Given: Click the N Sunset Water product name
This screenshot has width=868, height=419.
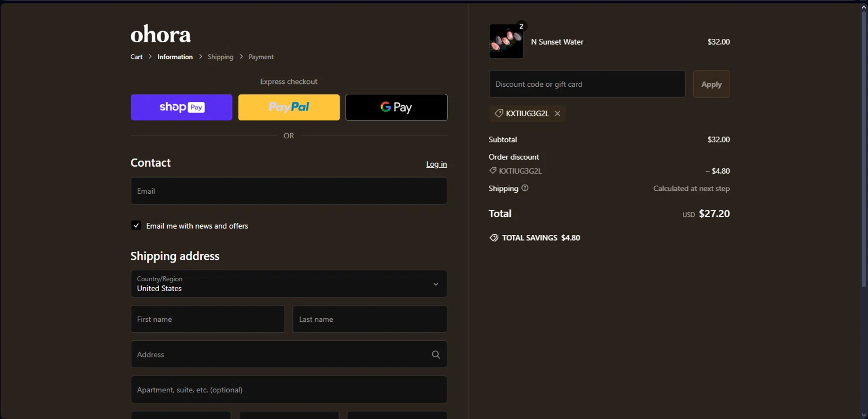Looking at the screenshot, I should (x=557, y=42).
